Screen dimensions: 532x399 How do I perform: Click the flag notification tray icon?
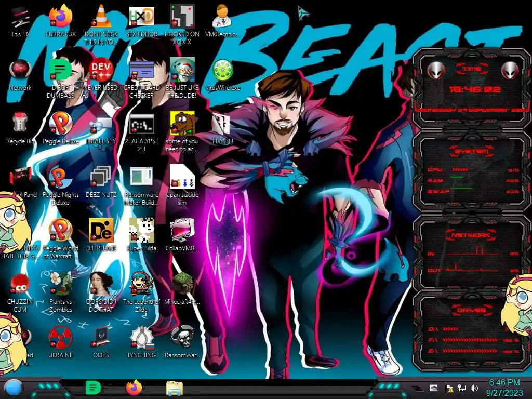(449, 388)
